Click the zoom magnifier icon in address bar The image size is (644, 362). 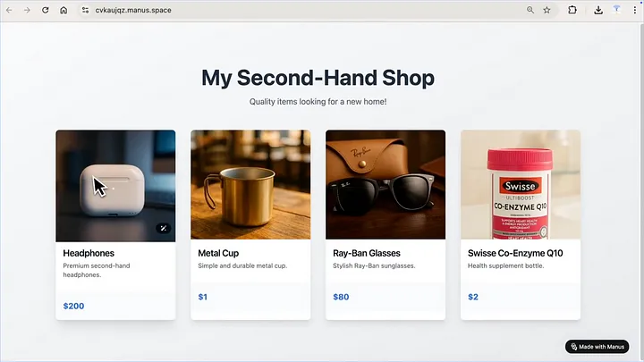tap(530, 10)
